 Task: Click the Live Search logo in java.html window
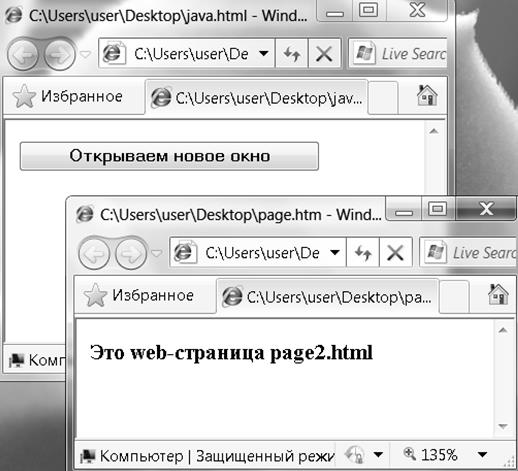[x=365, y=53]
